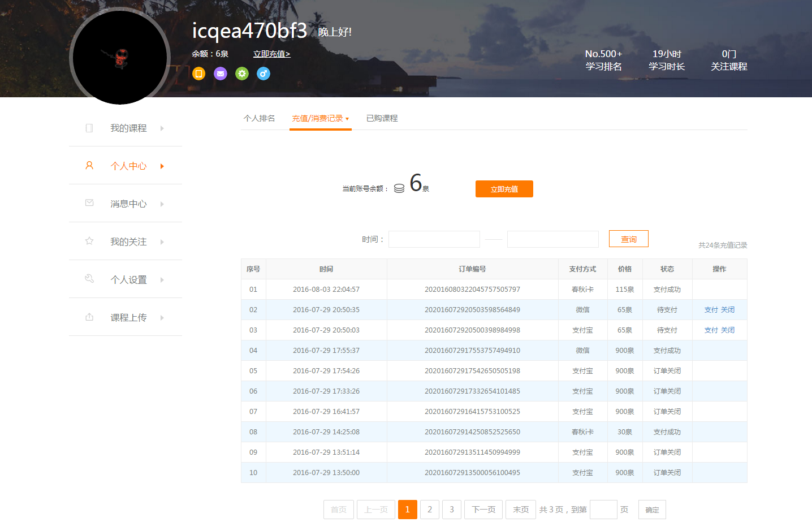The image size is (812, 522).
Task: Click the purple envelope icon in header
Action: [x=221, y=74]
